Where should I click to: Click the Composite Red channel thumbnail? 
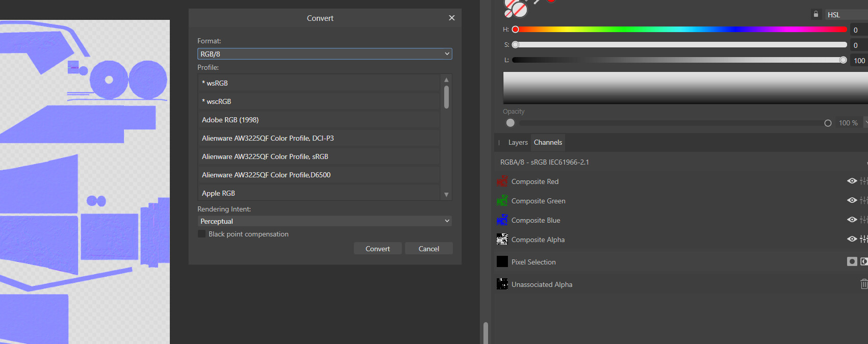pyautogui.click(x=502, y=181)
